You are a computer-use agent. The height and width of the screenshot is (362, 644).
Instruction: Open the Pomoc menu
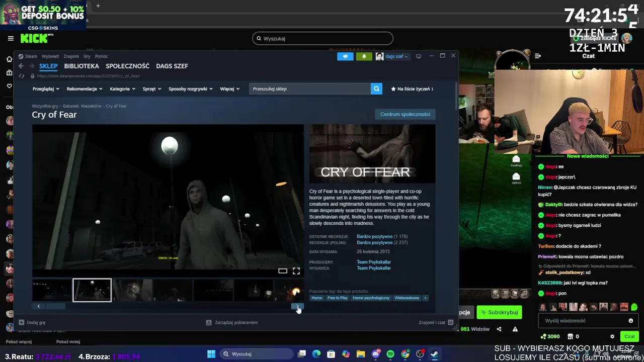pos(101,56)
